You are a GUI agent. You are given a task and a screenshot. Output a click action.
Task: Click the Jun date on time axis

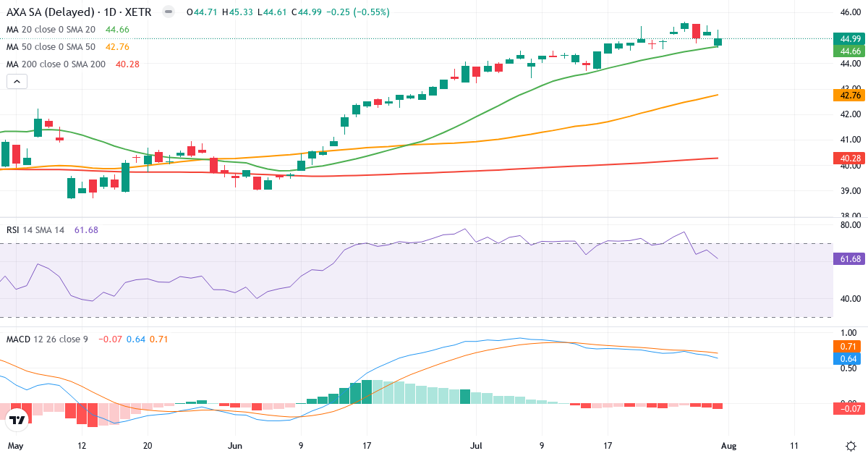(x=234, y=444)
